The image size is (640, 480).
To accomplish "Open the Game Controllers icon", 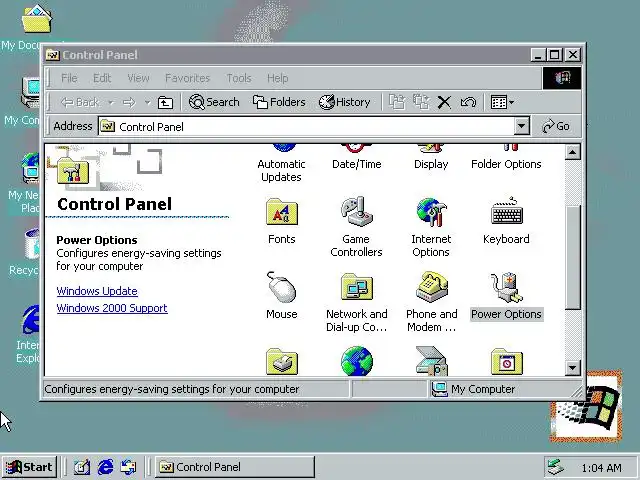I will [x=356, y=211].
